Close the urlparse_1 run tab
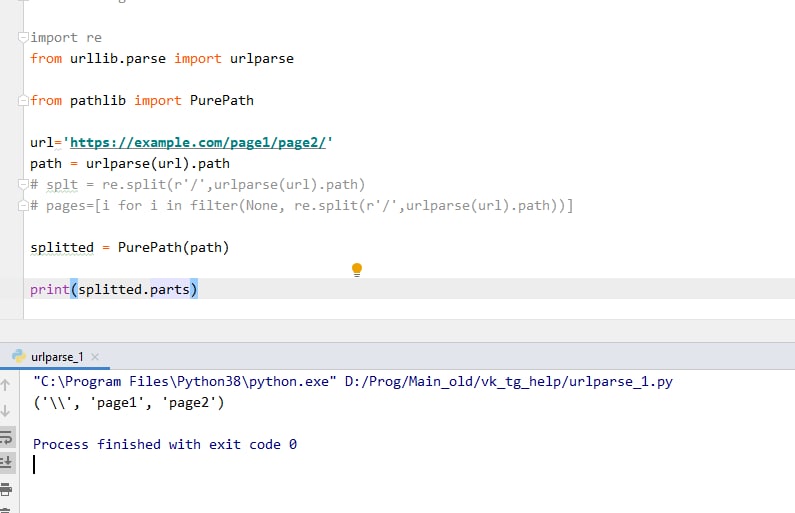The width and height of the screenshot is (795, 513). [x=95, y=357]
